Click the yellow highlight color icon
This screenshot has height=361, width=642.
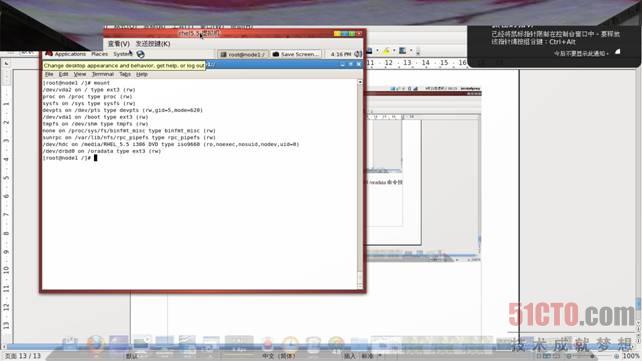386,51
